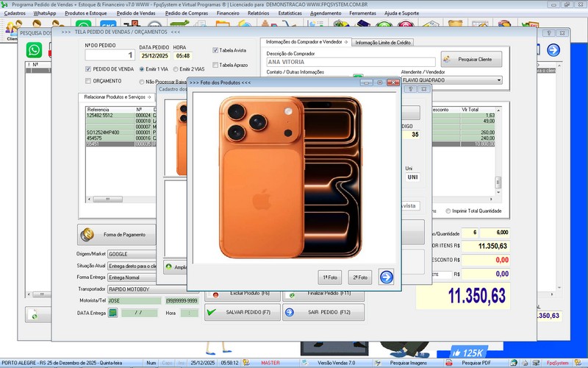Select the Informações do Comprador e Vendedor tab
588x368 pixels.
(x=306, y=42)
